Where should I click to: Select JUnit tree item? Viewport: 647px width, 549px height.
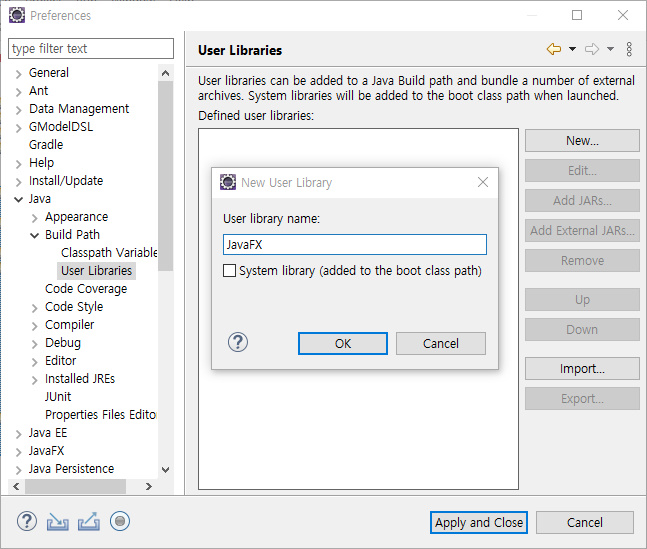point(58,397)
